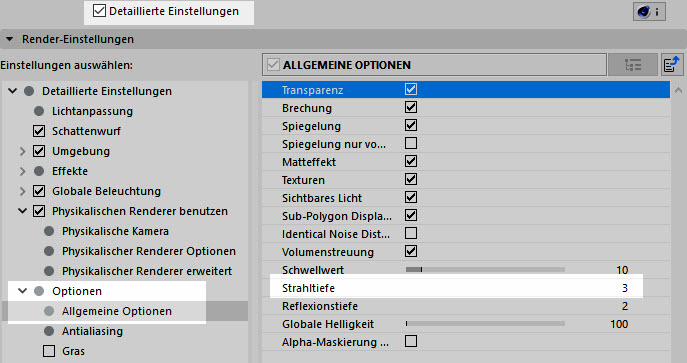Select Allgemeine Optionen in the tree
687x363 pixels.
coord(117,311)
